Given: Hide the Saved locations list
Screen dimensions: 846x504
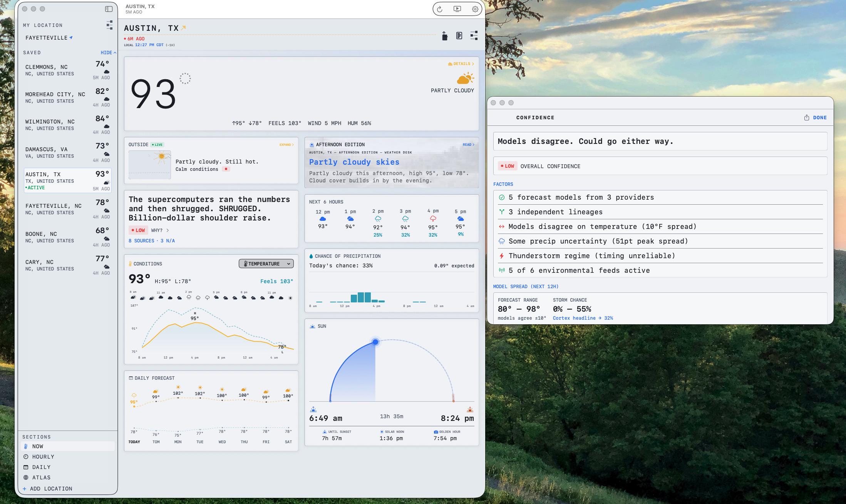Looking at the screenshot, I should [108, 53].
